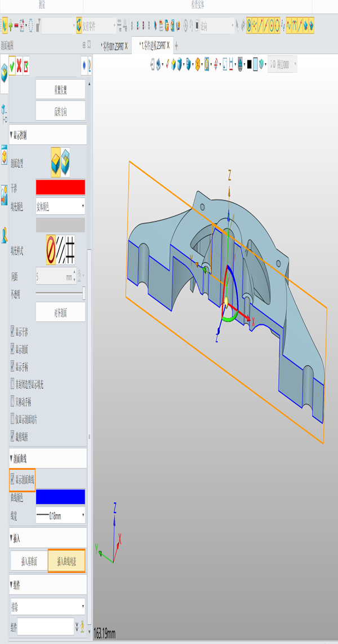The height and width of the screenshot is (644, 338).
Task: Enable the 只移动手柄 checkbox
Action: click(12, 402)
